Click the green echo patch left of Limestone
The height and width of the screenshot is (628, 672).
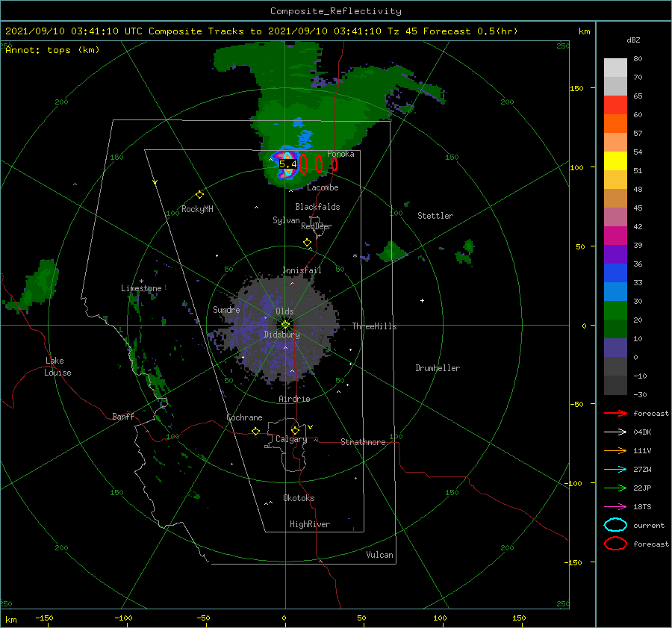pyautogui.click(x=32, y=286)
